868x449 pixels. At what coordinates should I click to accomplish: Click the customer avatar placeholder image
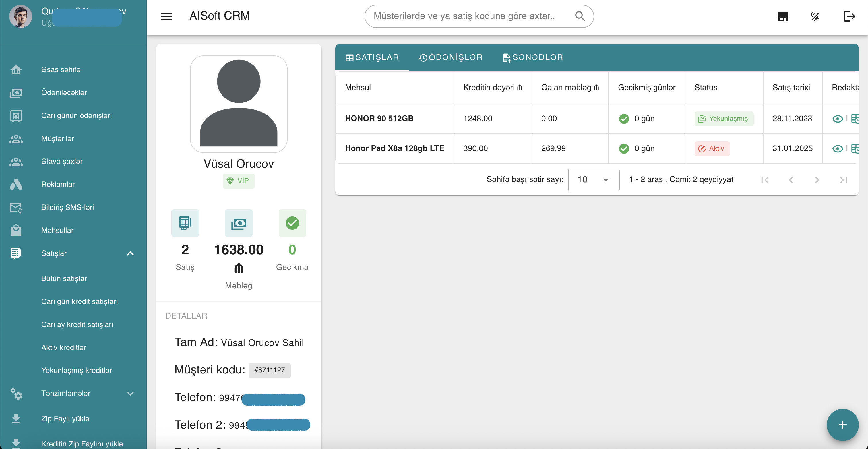pyautogui.click(x=239, y=104)
